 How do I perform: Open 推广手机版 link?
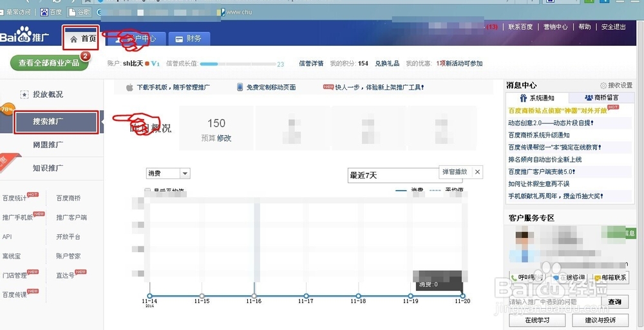point(17,217)
